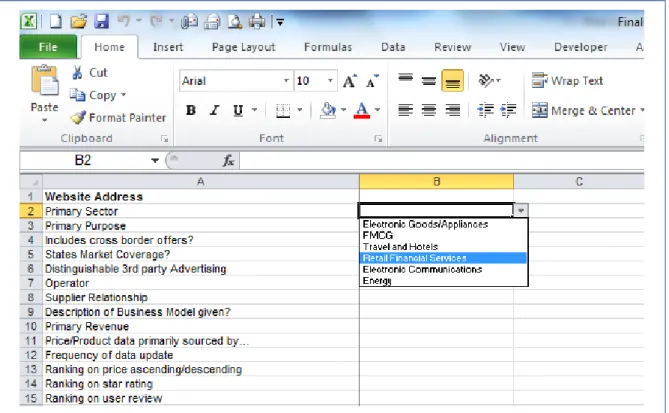Image resolution: width=669 pixels, height=413 pixels.
Task: Apply cell borders icon
Action: pyautogui.click(x=283, y=111)
